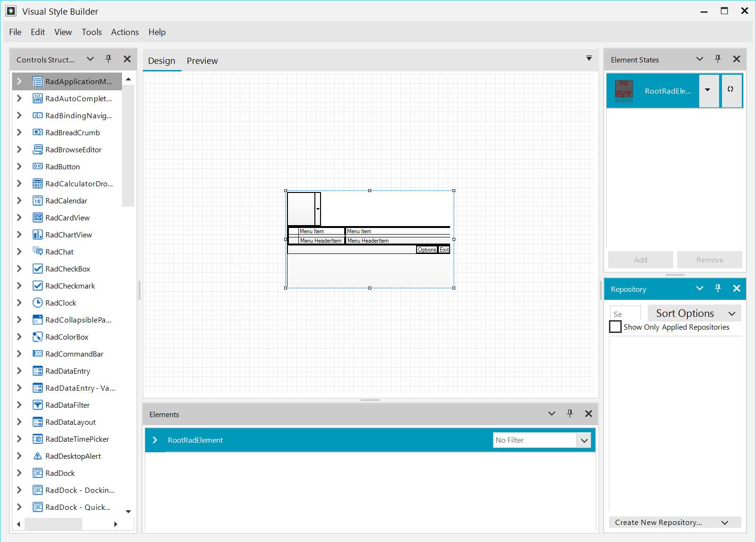756x542 pixels.
Task: Open the Tools menu
Action: (92, 32)
